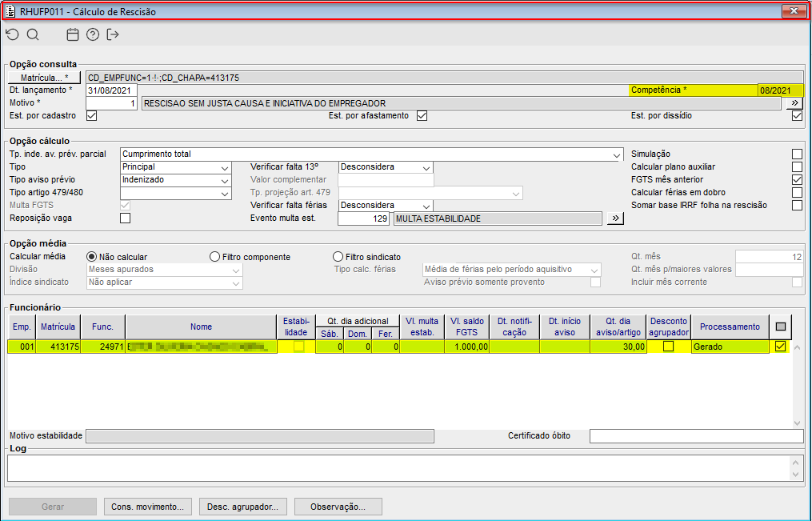Click the Evento multa est. code field 129
The width and height of the screenshot is (812, 521).
click(x=363, y=218)
